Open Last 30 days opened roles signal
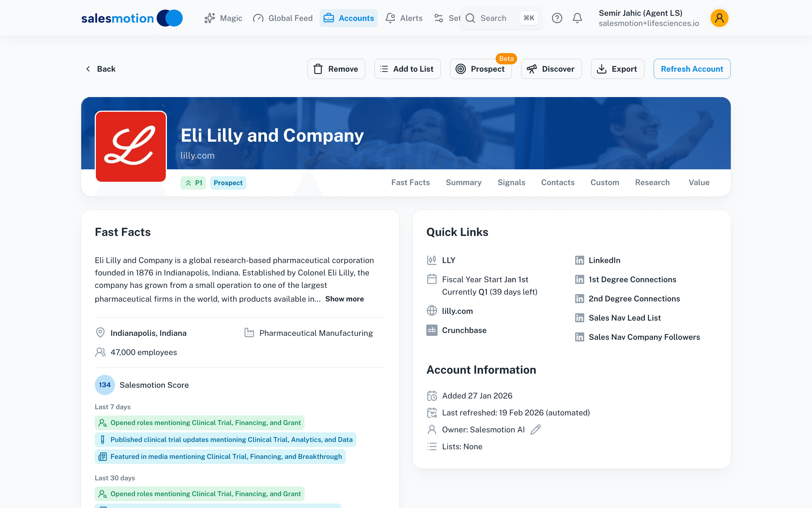Viewport: 812px width, 508px height. [x=200, y=494]
